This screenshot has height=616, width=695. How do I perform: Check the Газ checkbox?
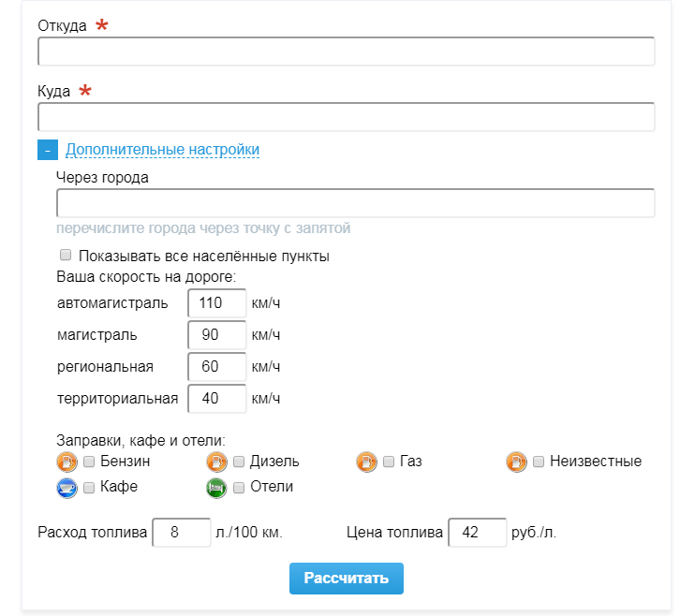tap(389, 462)
